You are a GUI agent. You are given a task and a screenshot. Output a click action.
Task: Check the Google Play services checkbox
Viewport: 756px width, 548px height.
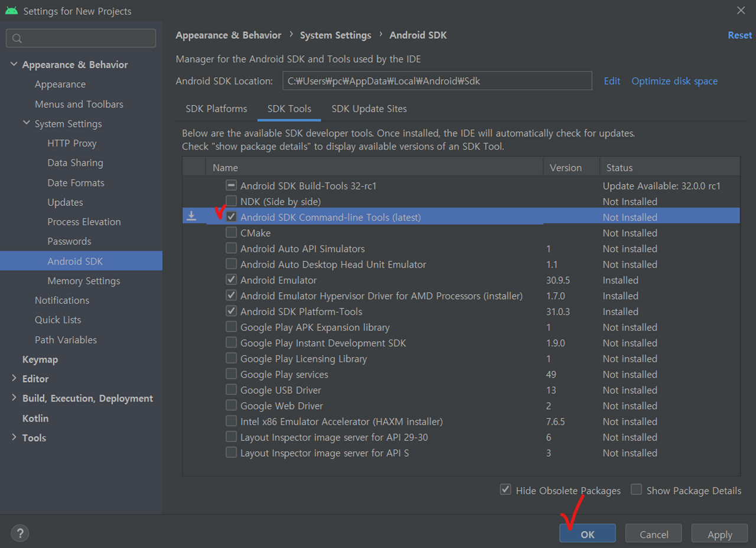click(232, 374)
